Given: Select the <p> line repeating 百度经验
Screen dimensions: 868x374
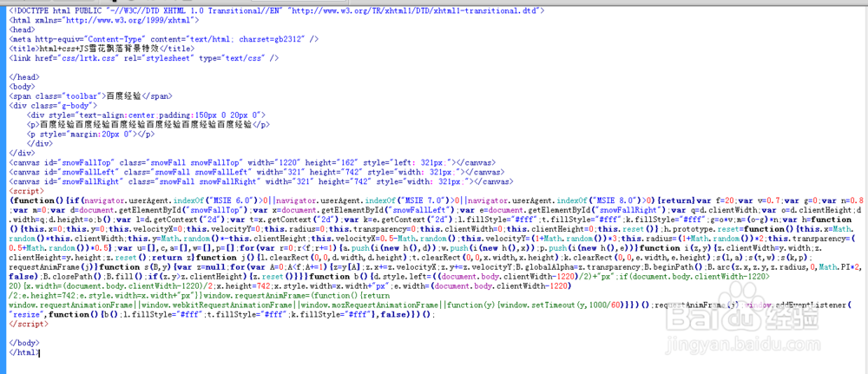Looking at the screenshot, I should [148, 124].
